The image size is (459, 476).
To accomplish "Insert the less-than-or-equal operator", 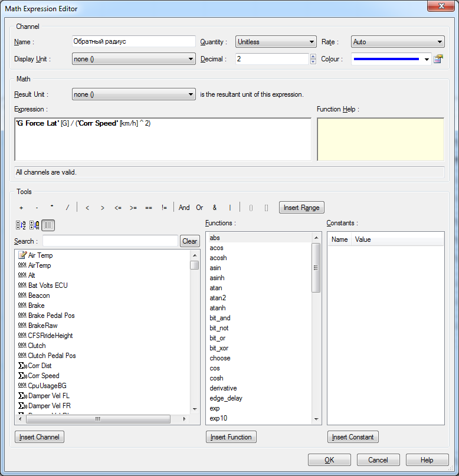I will pos(118,208).
